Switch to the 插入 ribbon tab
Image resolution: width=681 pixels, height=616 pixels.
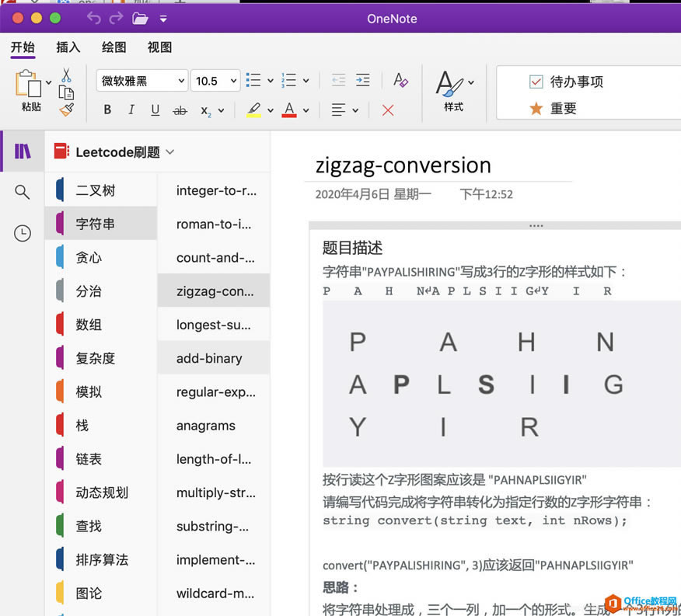pos(67,47)
